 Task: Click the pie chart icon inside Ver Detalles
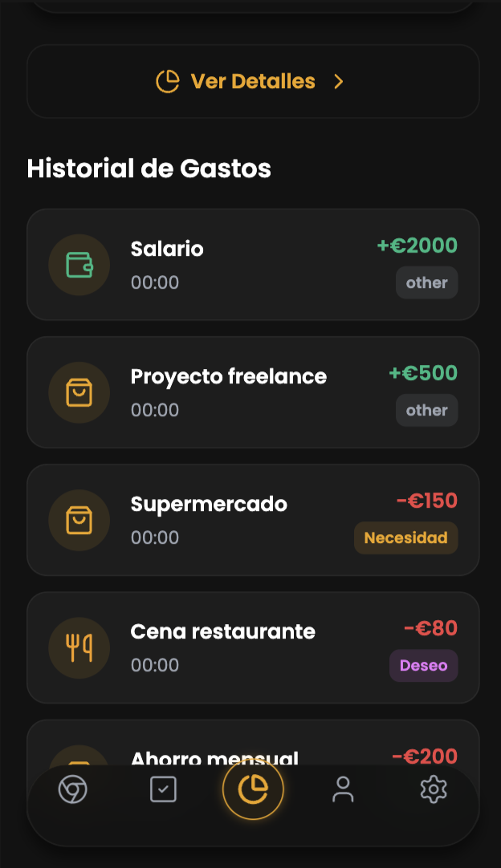pyautogui.click(x=167, y=81)
